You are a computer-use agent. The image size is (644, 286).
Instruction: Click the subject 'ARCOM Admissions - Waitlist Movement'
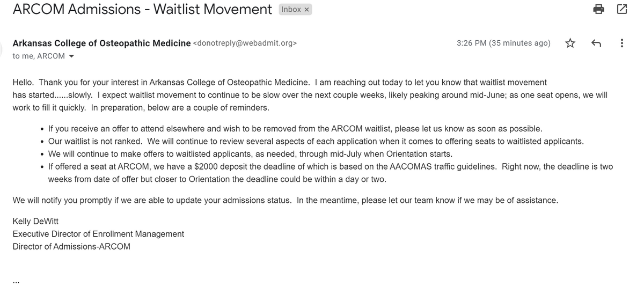coord(142,9)
